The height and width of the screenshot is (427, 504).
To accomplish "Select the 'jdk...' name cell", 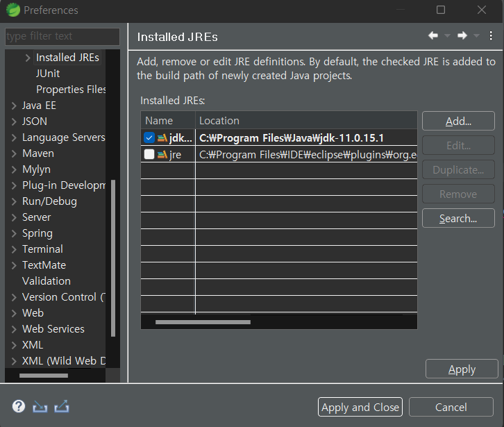I will [x=168, y=138].
